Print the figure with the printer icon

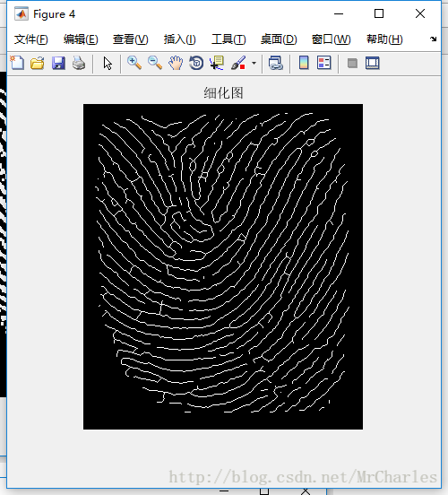pyautogui.click(x=79, y=63)
